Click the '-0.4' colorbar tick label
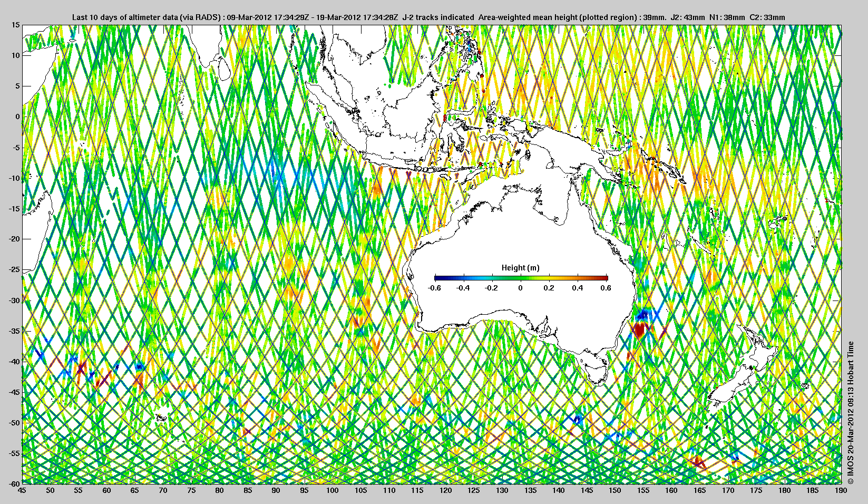 pyautogui.click(x=463, y=288)
